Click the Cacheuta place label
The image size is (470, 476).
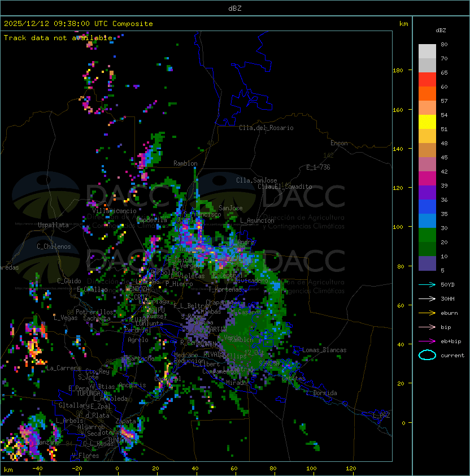97,318
